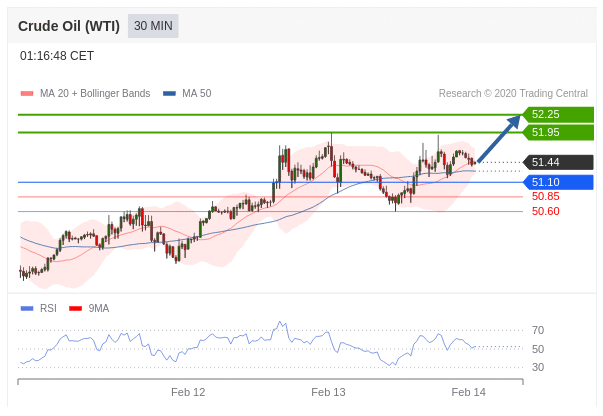This screenshot has height=416, width=603.
Task: Click the Feb 14 date axis label
Action: [468, 392]
